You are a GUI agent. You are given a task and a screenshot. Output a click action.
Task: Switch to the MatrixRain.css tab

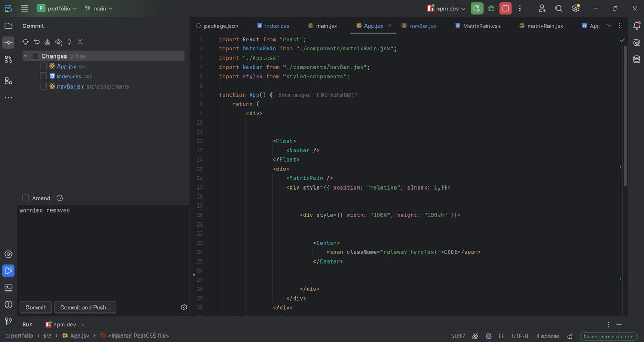coord(478,26)
